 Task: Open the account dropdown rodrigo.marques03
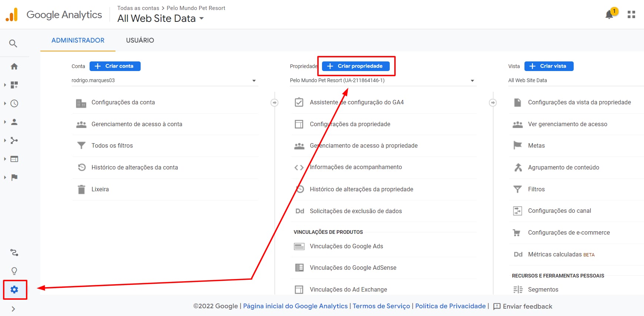[164, 81]
